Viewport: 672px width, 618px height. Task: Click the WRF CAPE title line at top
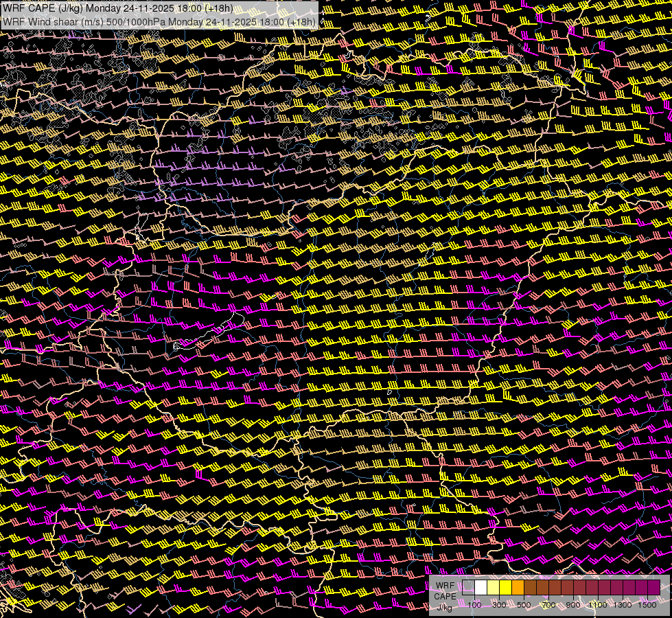click(x=118, y=8)
